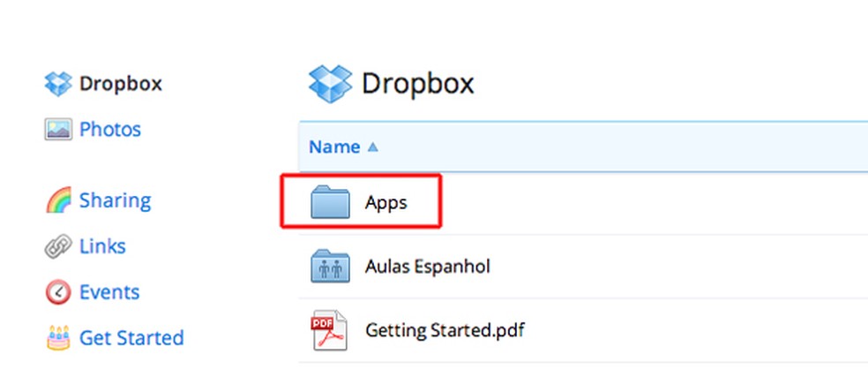Toggle the Name sort arrow

pyautogui.click(x=372, y=147)
